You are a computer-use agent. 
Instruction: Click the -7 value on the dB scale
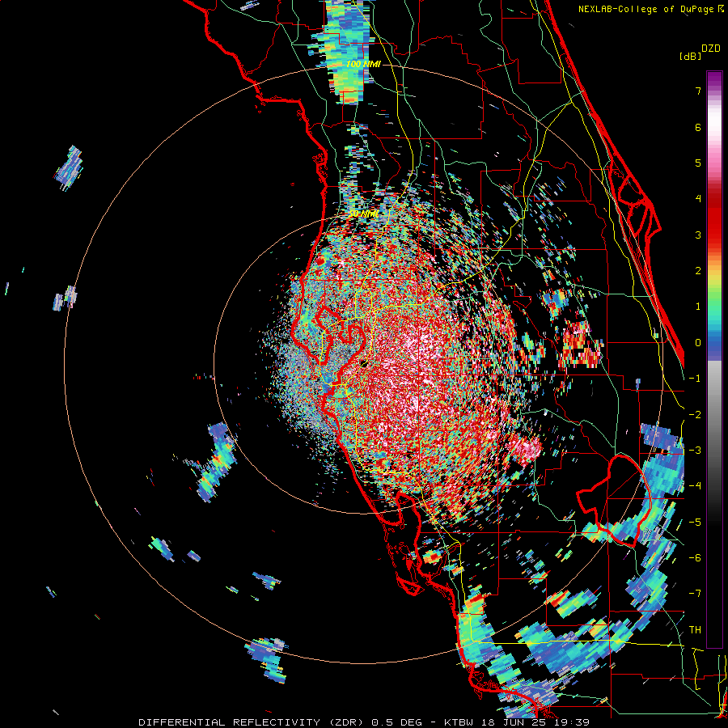[x=695, y=594]
